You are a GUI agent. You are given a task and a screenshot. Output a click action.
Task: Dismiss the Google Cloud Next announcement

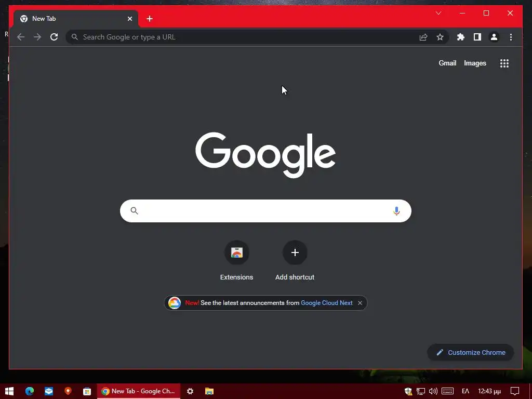(x=360, y=303)
